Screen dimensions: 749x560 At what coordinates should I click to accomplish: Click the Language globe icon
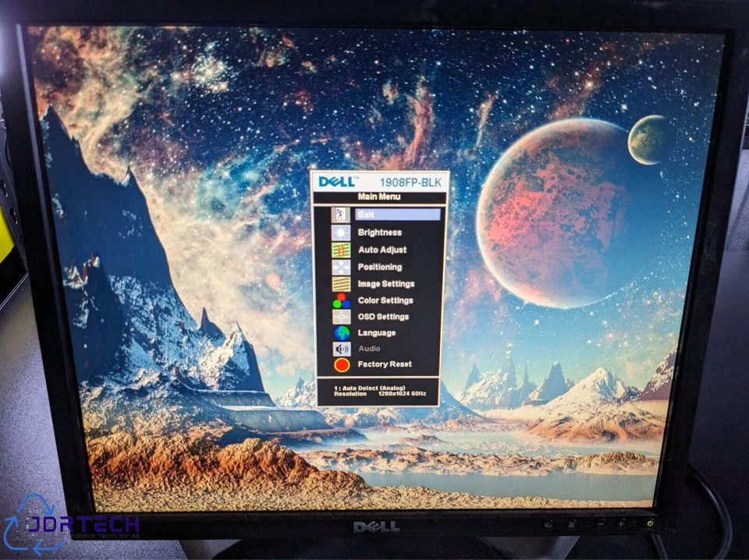click(340, 332)
